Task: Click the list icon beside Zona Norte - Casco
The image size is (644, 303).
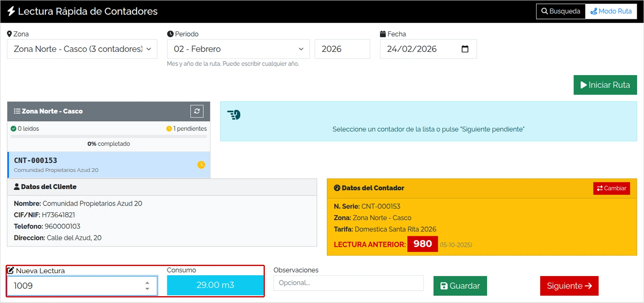Action: [x=17, y=111]
